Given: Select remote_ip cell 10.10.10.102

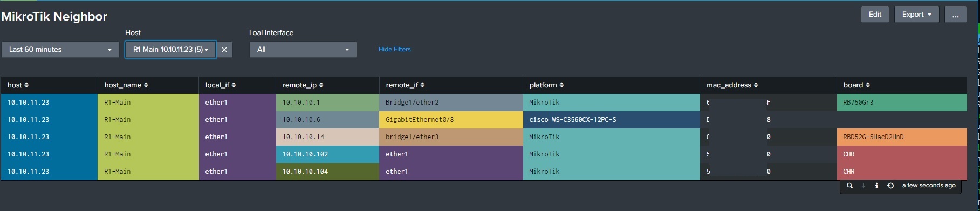Looking at the screenshot, I should pyautogui.click(x=327, y=154).
